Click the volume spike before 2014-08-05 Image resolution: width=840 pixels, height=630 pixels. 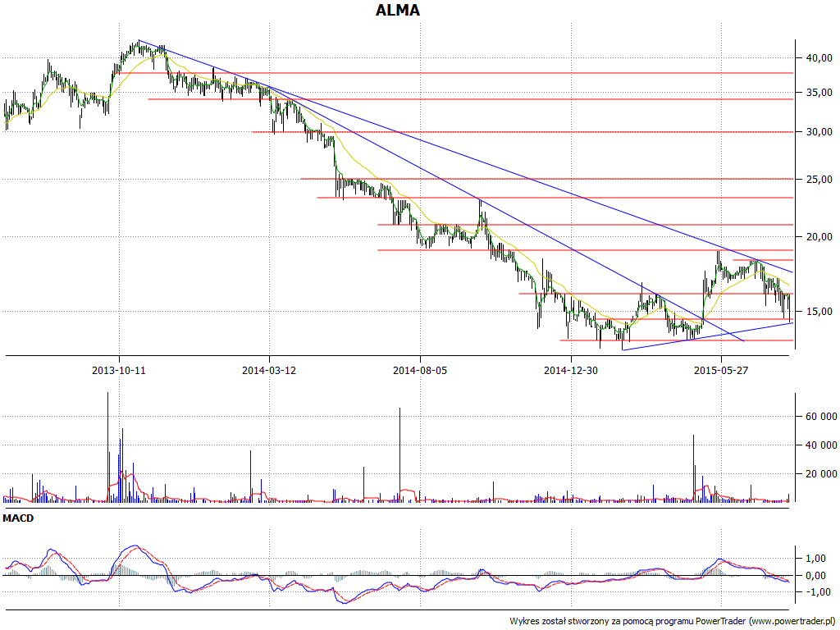399,454
